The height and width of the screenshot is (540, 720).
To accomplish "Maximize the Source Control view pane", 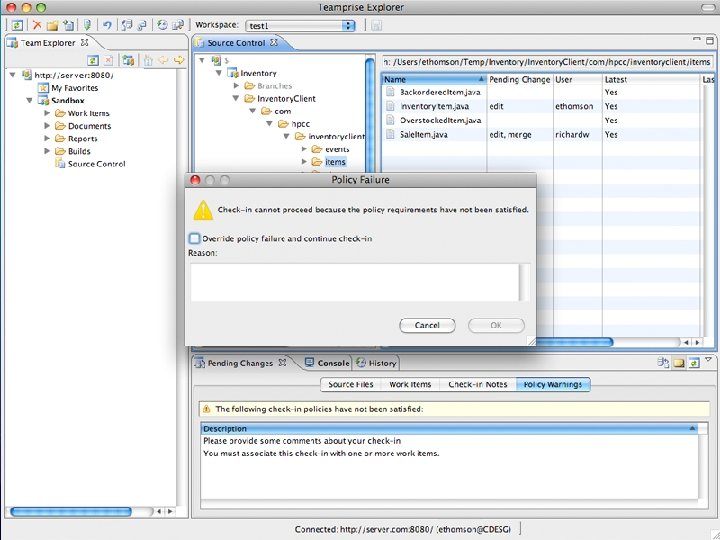I will [709, 41].
